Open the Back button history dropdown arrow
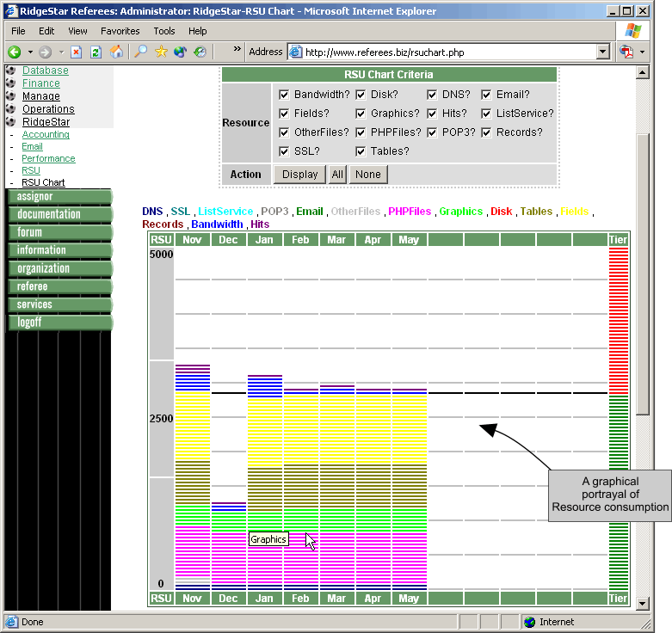 [30, 52]
